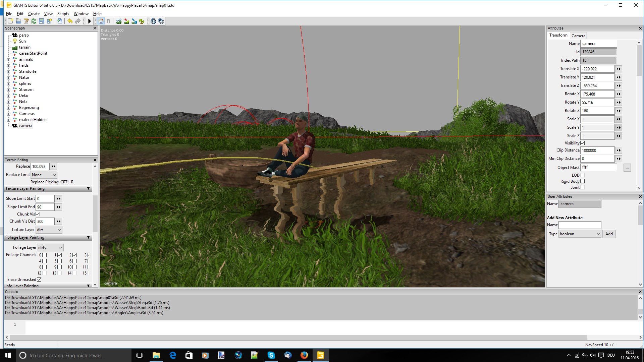Click the Save disk icon
Viewport: 644px width, 362px height.
pyautogui.click(x=42, y=21)
